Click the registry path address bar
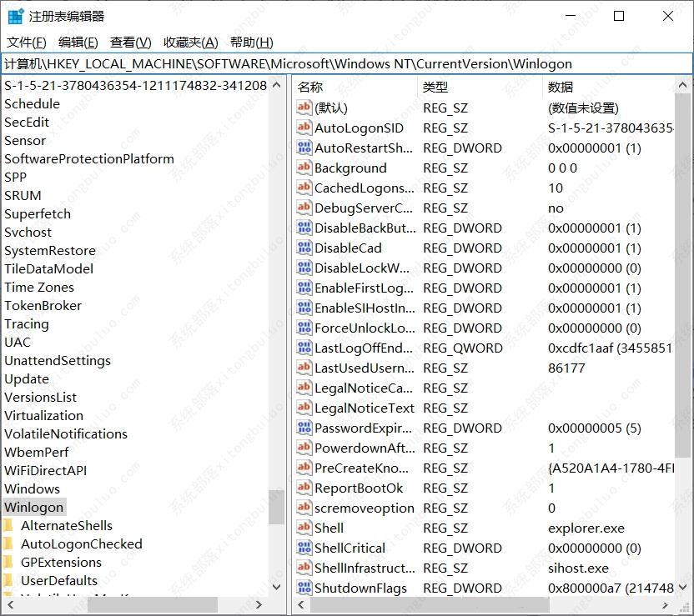Viewport: 694px width, 616px height. (346, 64)
